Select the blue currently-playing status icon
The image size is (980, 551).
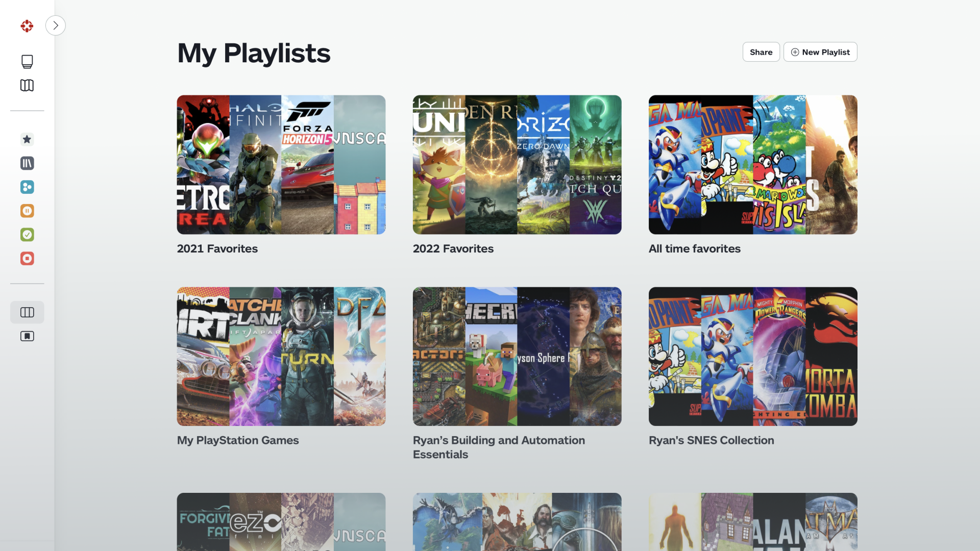27,187
